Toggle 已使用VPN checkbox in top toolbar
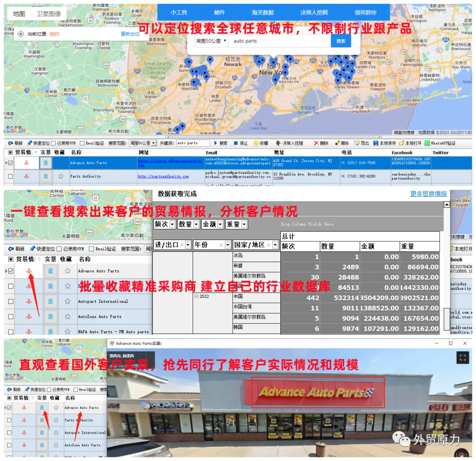This screenshot has height=461, width=476. click(x=53, y=143)
